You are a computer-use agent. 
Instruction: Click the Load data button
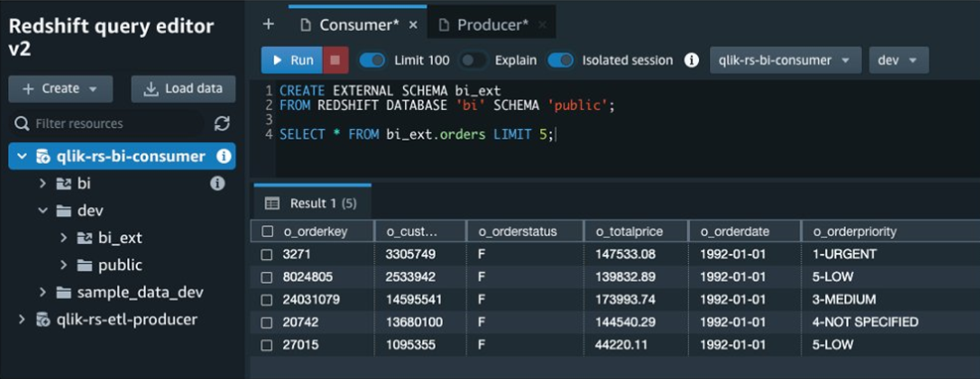pyautogui.click(x=183, y=88)
